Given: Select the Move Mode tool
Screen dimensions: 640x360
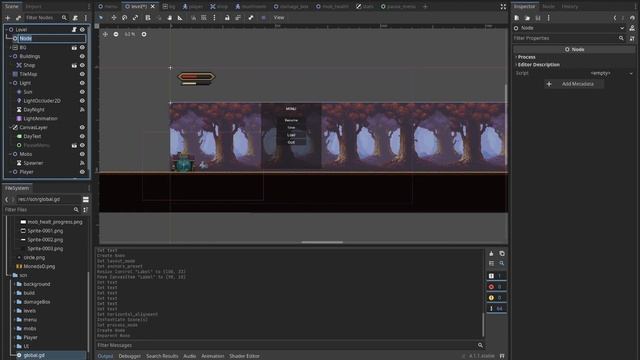Looking at the screenshot, I should (x=114, y=18).
